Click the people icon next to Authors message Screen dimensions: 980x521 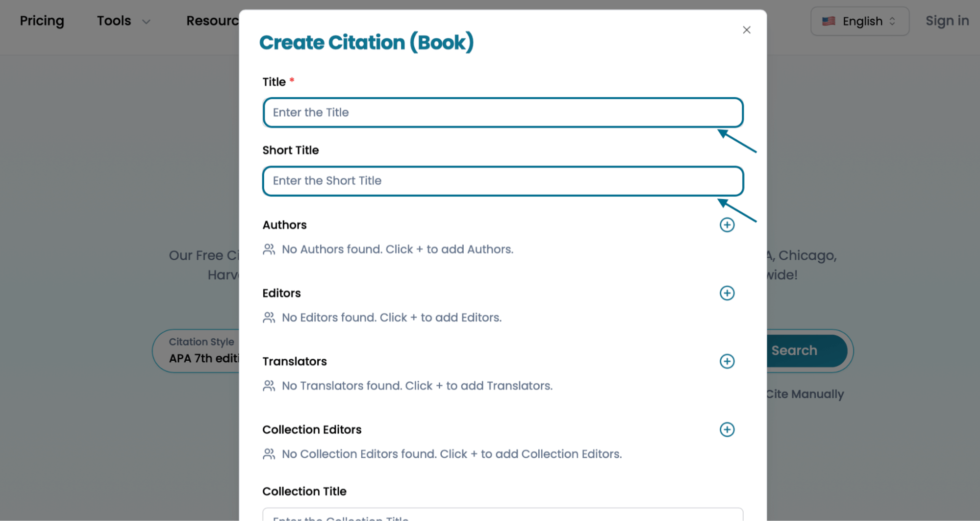[268, 249]
